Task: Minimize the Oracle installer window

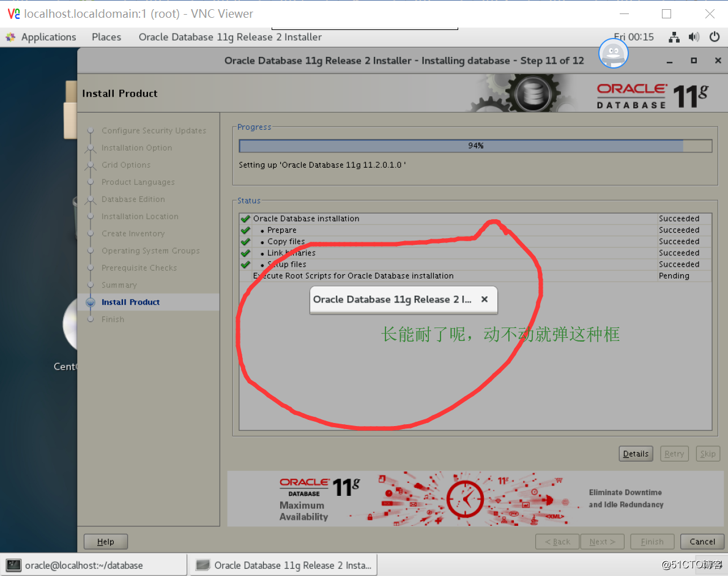Action: coord(669,61)
